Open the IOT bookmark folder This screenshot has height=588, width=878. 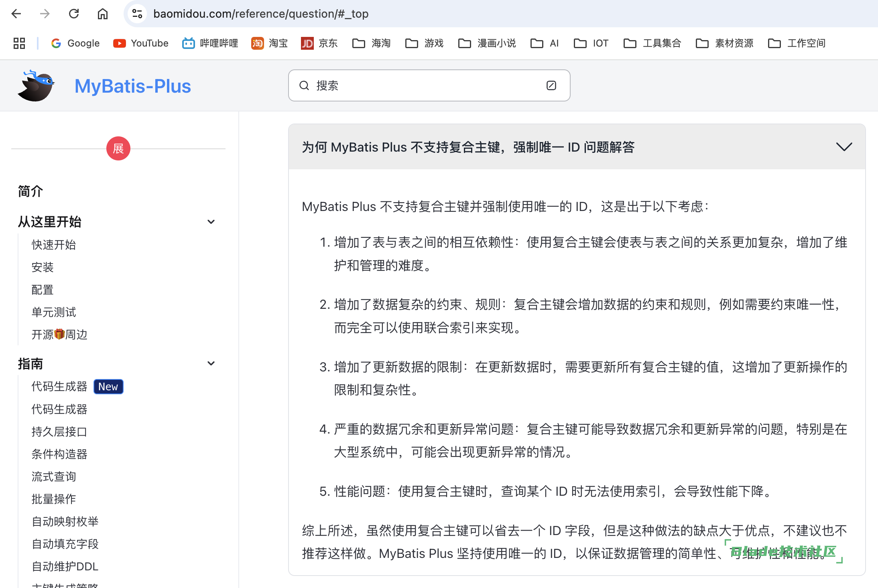coord(591,43)
